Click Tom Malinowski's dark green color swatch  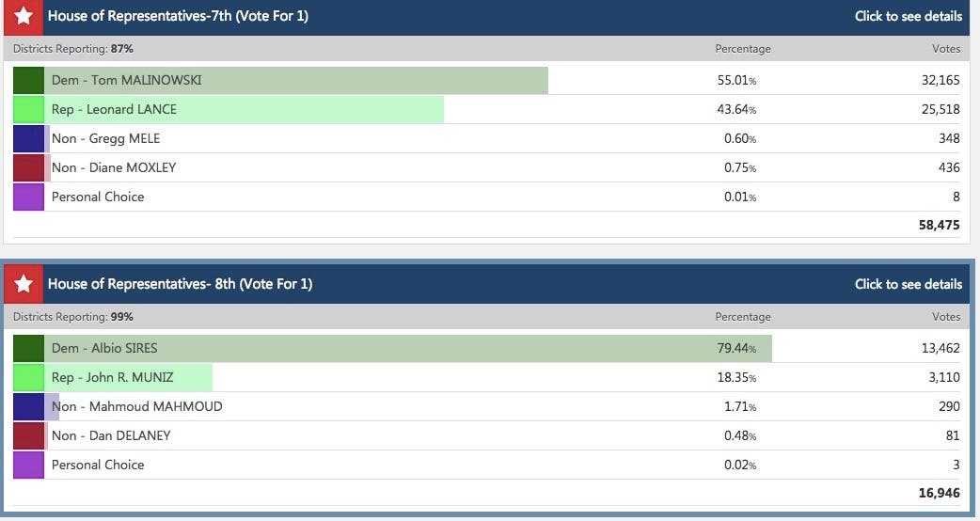pos(29,80)
